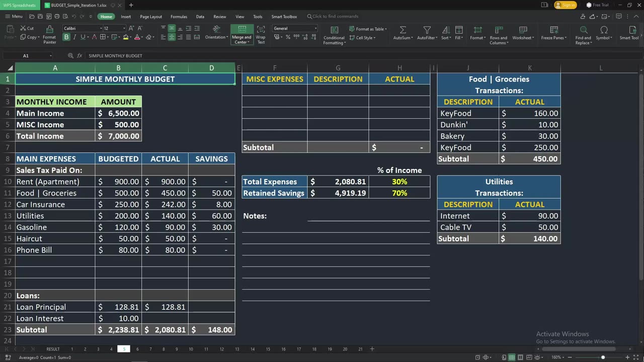The height and width of the screenshot is (362, 644).
Task: Toggle horizontal center alignment
Action: [172, 37]
